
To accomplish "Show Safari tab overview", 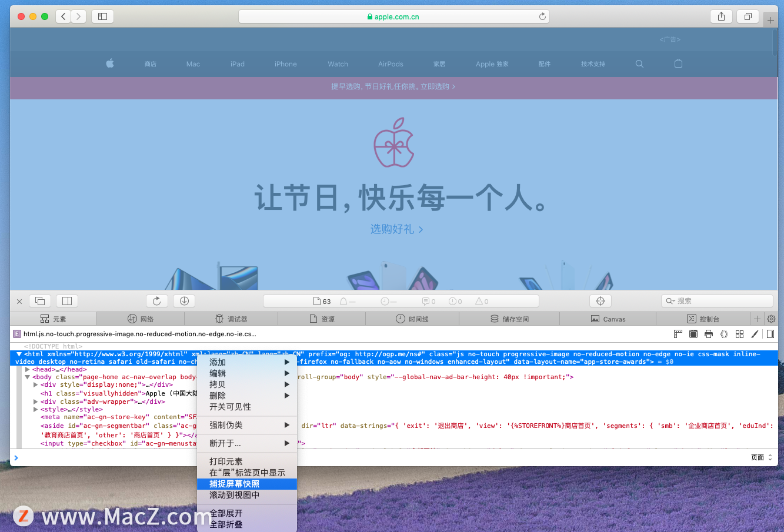I will coord(748,16).
